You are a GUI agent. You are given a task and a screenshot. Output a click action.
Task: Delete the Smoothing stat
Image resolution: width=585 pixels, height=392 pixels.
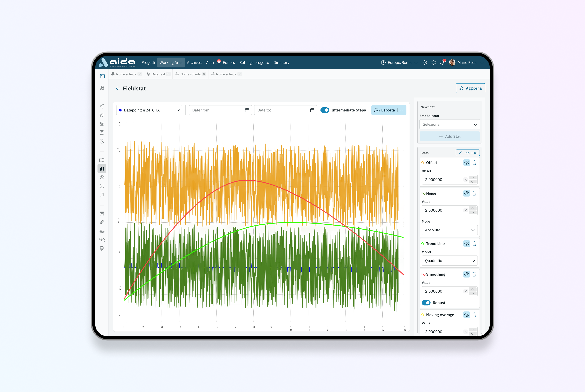point(474,274)
